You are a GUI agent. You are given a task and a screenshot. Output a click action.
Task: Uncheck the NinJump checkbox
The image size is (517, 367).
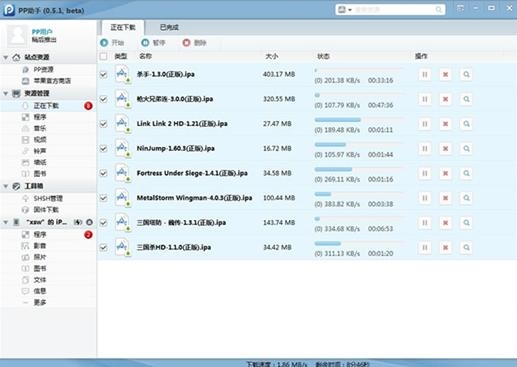point(103,149)
